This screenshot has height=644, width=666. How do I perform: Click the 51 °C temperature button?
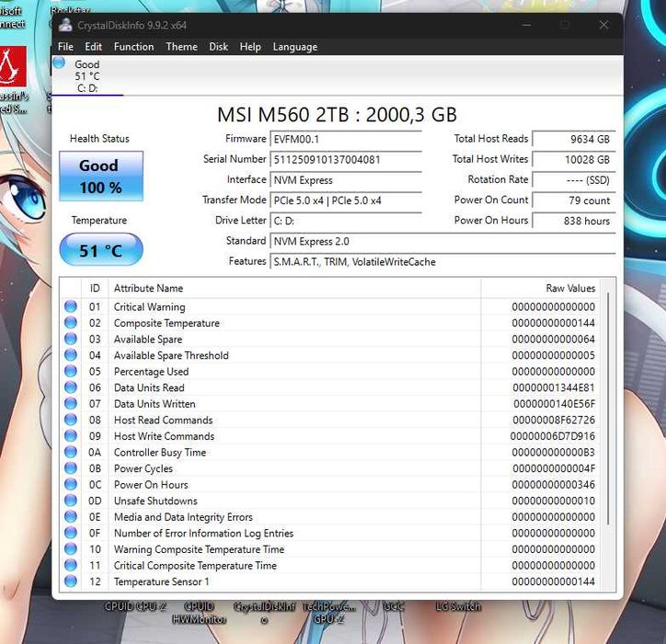(x=101, y=250)
